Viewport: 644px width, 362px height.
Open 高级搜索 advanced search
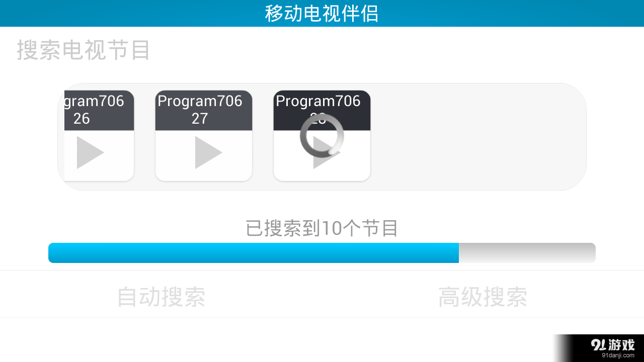point(483,297)
